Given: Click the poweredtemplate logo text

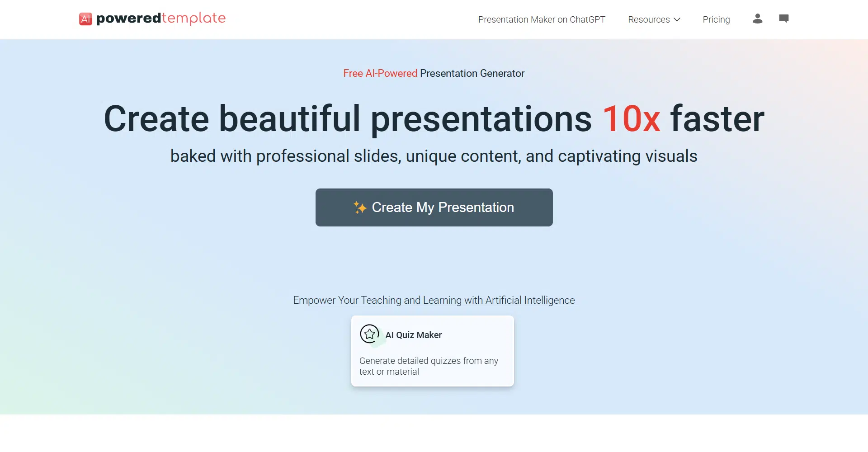Looking at the screenshot, I should [161, 19].
